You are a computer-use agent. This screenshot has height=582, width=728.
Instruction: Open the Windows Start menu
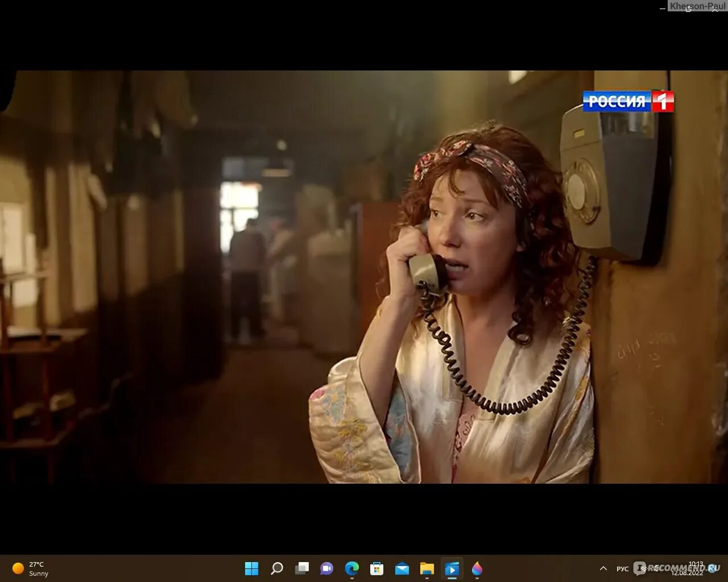(x=251, y=568)
